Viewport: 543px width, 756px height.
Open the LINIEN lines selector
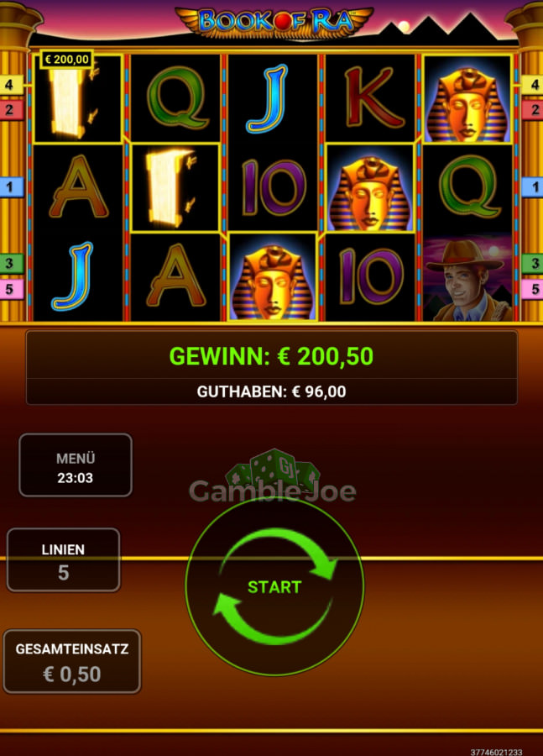[x=63, y=560]
